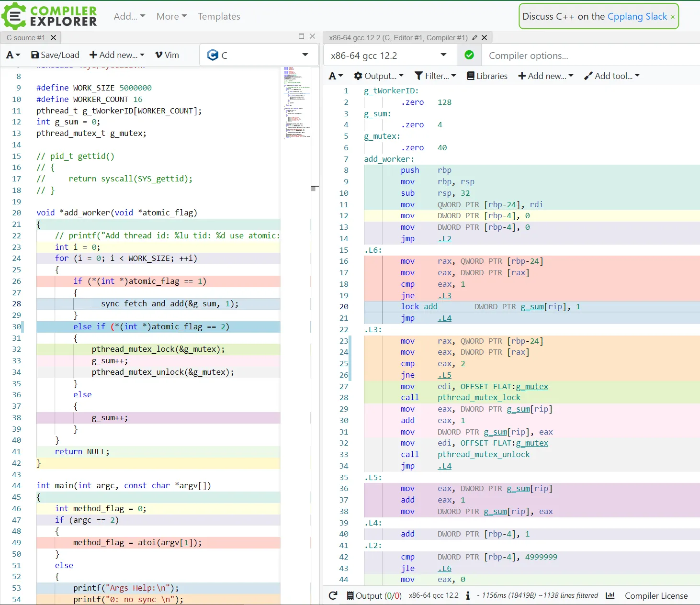This screenshot has height=605, width=700.
Task: Follow the Cpplang Slack link
Action: 637,16
